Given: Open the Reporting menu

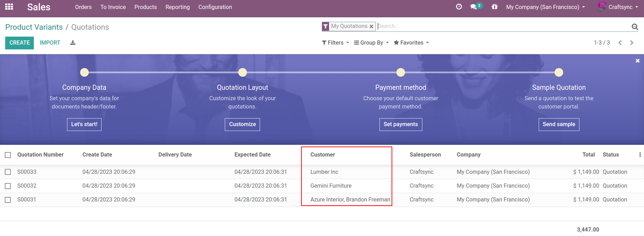Looking at the screenshot, I should [177, 7].
